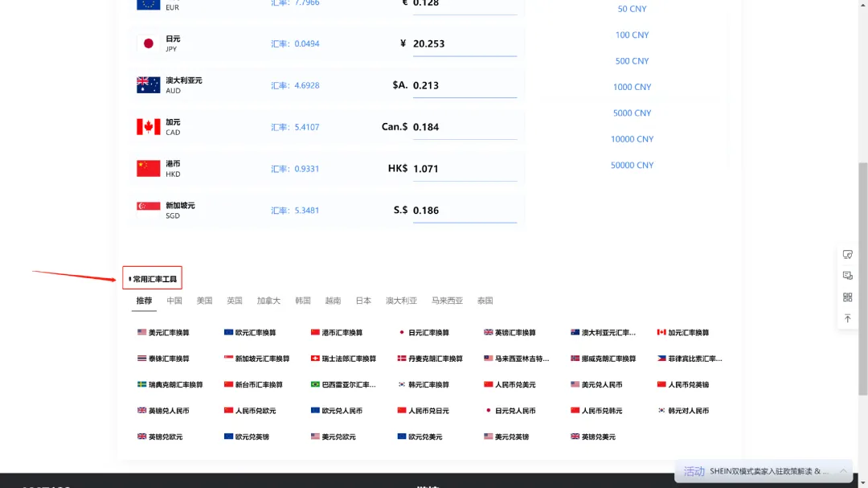Open the 人民币兑日元 link

pyautogui.click(x=424, y=411)
